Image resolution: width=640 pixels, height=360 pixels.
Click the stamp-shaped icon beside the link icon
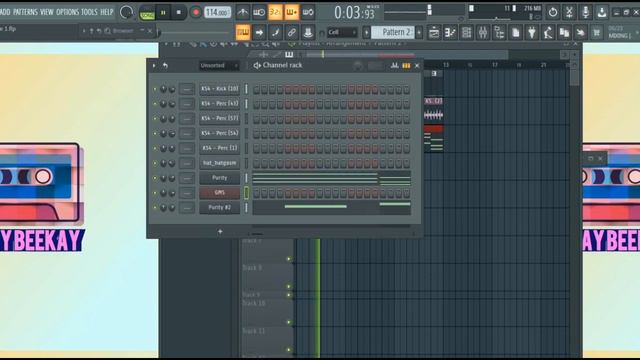click(308, 32)
